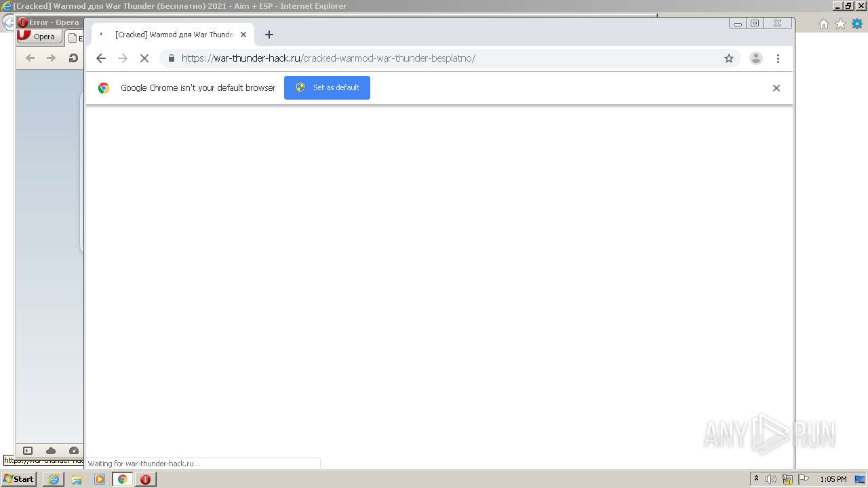Screen dimensions: 868x488
Task: Reload the page in Opera
Action: pyautogui.click(x=73, y=58)
